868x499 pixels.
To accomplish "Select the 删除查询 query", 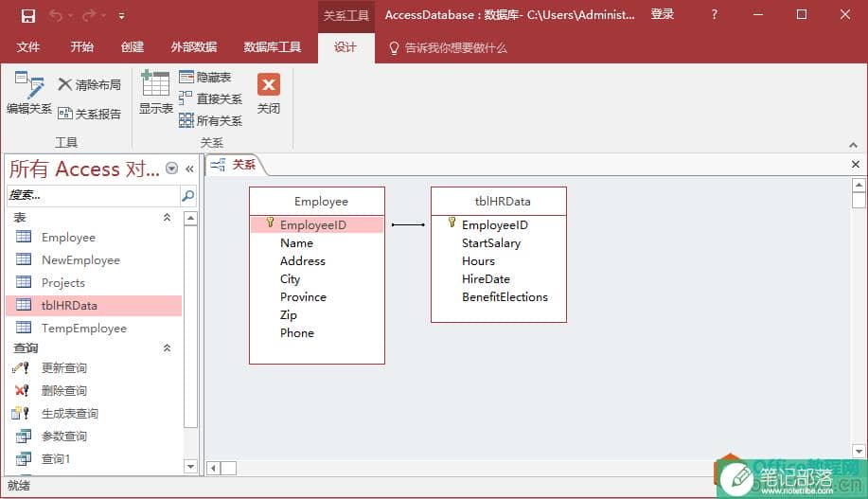I will (94, 390).
